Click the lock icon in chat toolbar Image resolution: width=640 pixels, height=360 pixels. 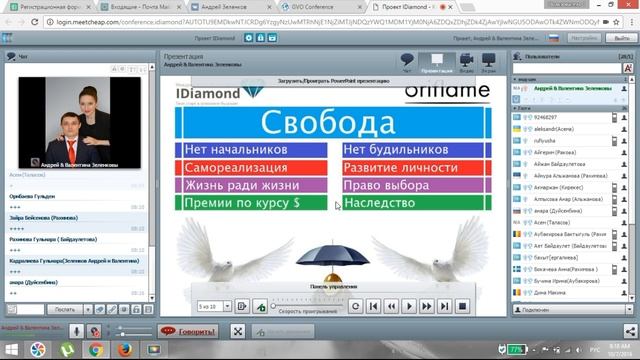(136, 309)
